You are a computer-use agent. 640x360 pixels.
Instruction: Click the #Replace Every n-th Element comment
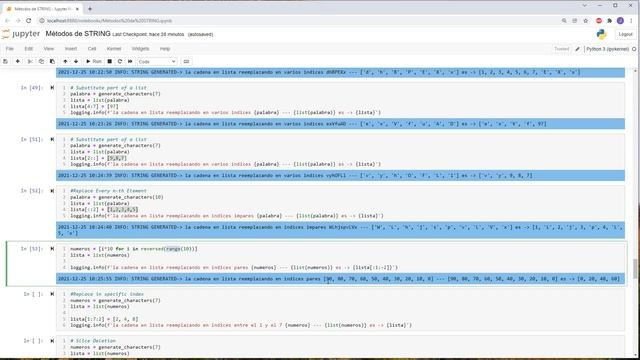click(x=108, y=191)
